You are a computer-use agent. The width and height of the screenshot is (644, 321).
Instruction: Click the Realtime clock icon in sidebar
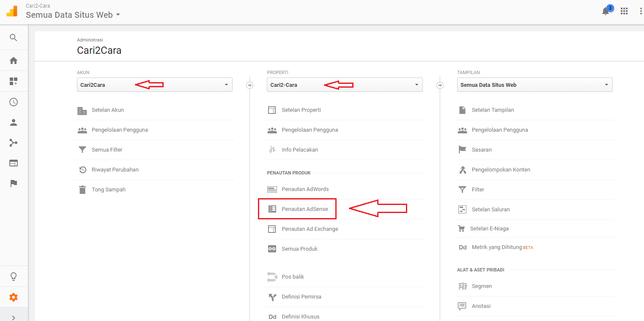(13, 102)
